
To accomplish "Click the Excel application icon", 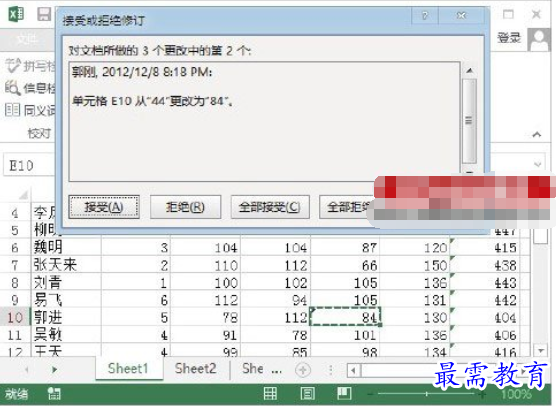I will tap(16, 14).
